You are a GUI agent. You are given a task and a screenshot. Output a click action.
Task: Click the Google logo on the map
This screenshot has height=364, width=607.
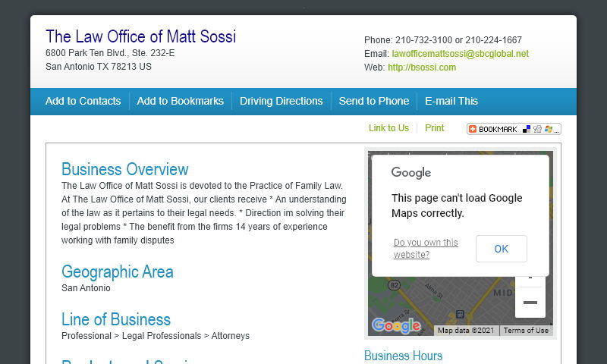(396, 326)
